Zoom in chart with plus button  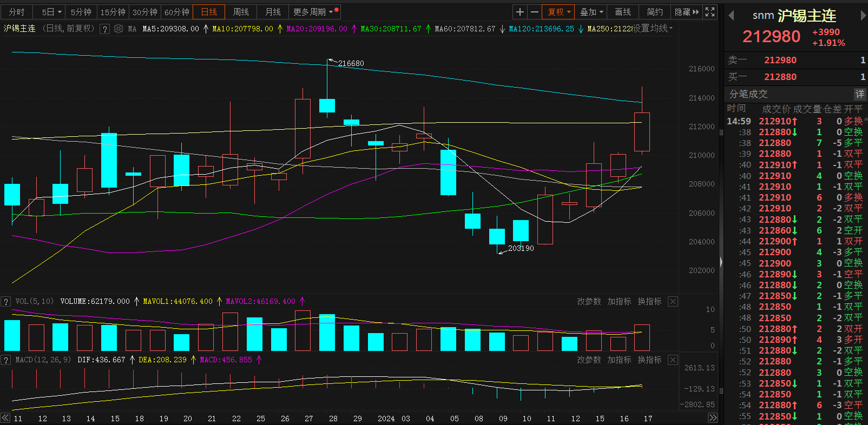(520, 12)
